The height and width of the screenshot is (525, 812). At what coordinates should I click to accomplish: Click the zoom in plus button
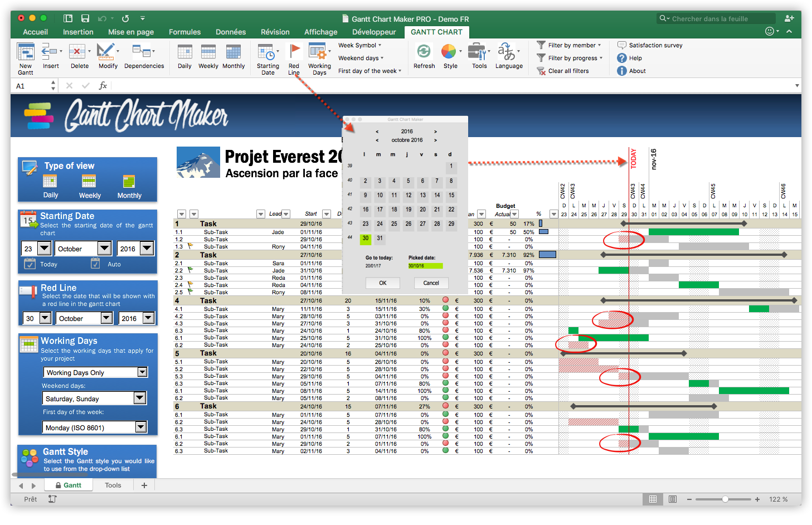click(x=757, y=499)
